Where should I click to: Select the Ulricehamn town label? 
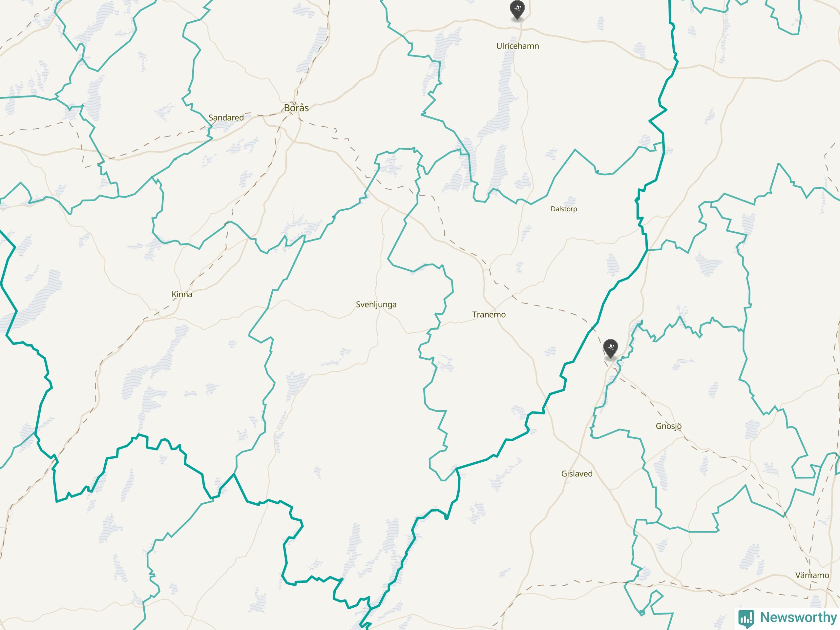[517, 46]
